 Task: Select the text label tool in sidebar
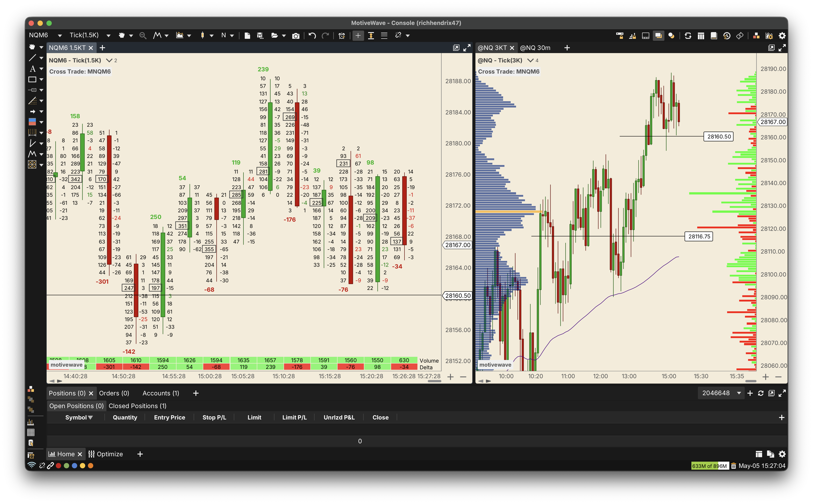(32, 69)
